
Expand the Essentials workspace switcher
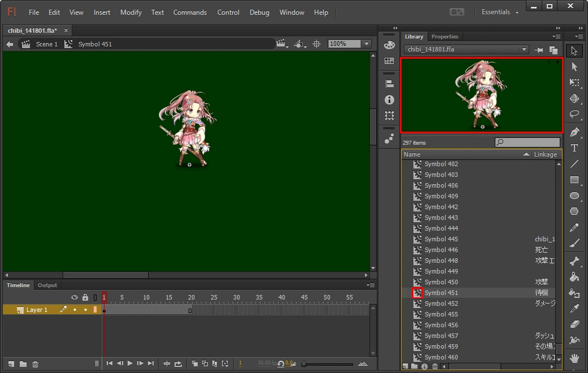[500, 12]
